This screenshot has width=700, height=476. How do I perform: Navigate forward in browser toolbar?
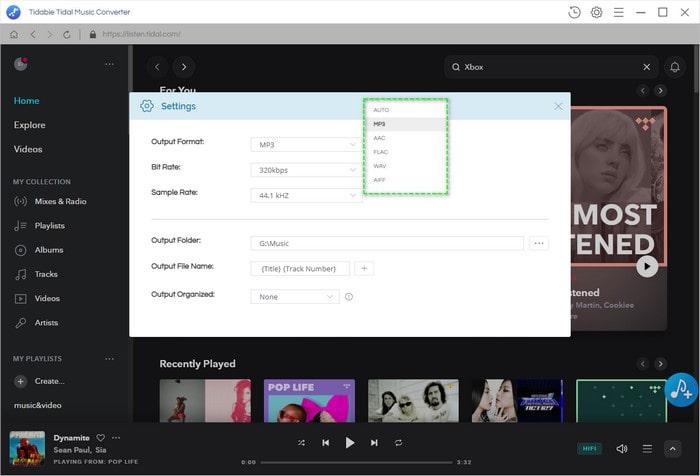coord(50,34)
